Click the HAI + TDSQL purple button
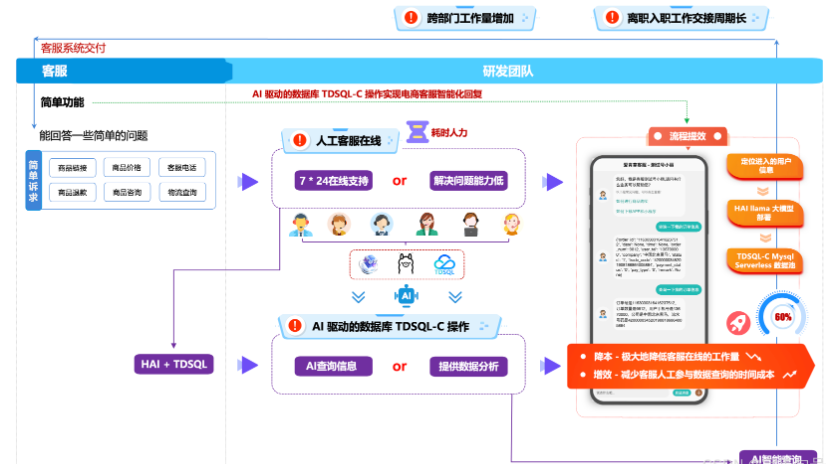The image size is (826, 464). tap(174, 364)
